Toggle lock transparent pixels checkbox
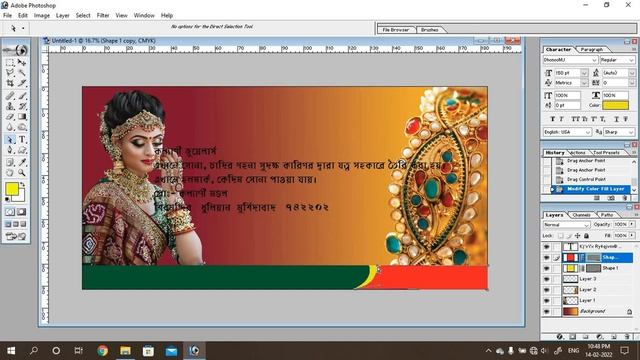This screenshot has height=360, width=640. (x=561, y=236)
